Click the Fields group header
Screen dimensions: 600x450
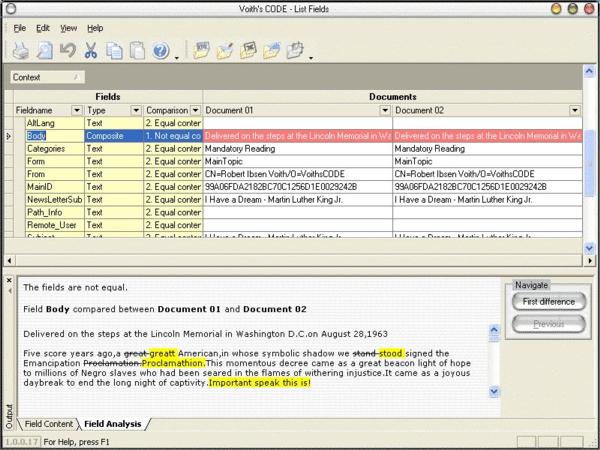pos(108,97)
